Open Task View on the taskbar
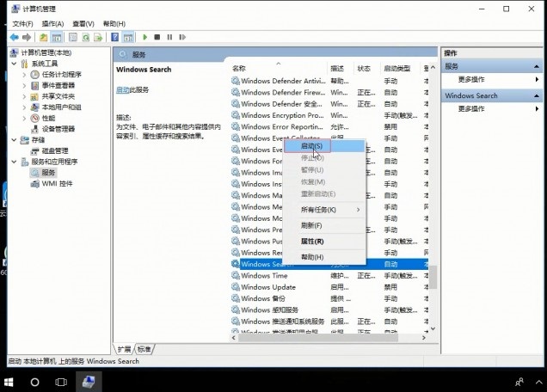 pyautogui.click(x=61, y=382)
